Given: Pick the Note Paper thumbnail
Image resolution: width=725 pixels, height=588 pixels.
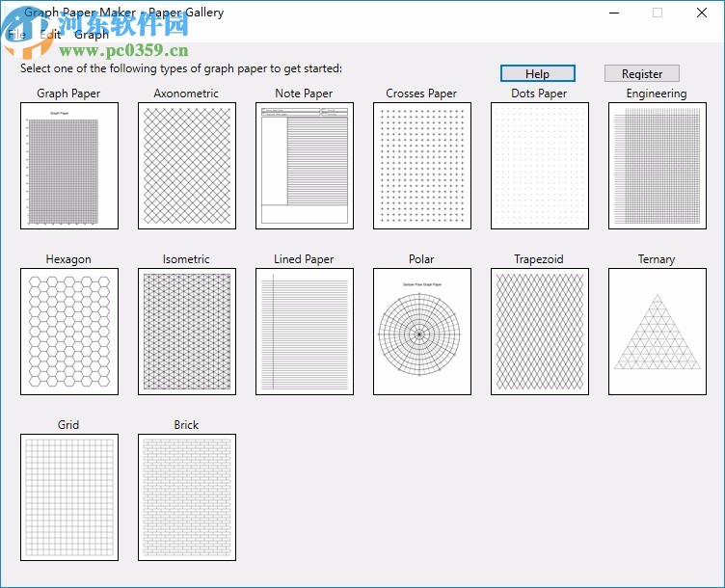Looking at the screenshot, I should [x=305, y=166].
